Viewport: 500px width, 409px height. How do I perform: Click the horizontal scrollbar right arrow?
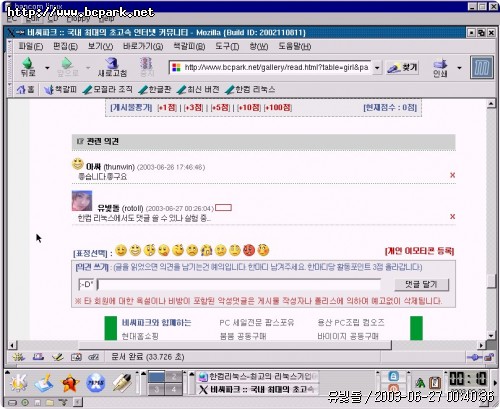point(481,345)
